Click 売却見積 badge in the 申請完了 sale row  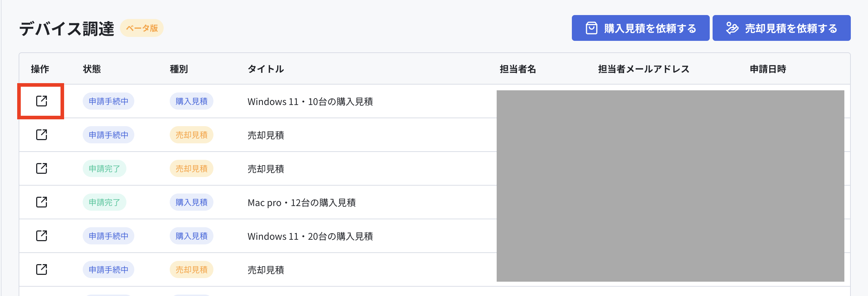tap(192, 168)
